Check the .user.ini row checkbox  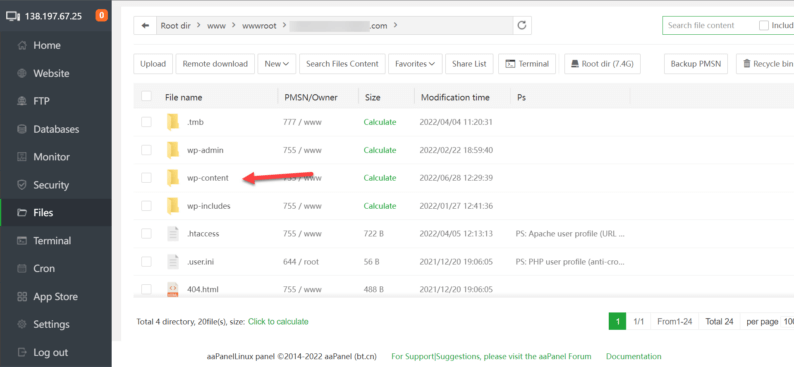tap(146, 262)
